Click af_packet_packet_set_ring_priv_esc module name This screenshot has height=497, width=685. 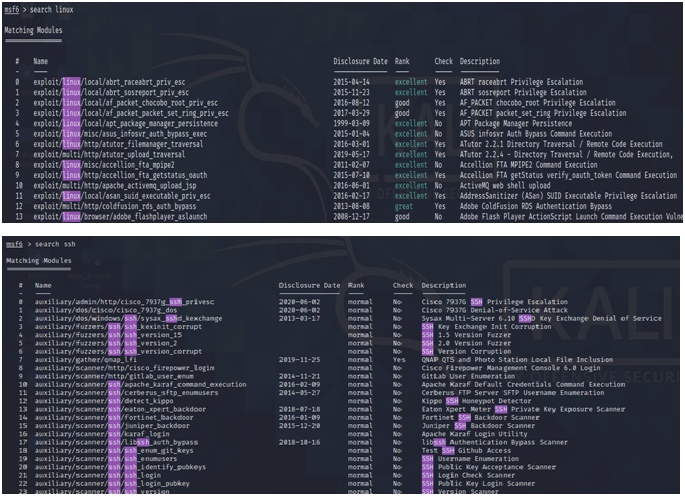(131, 113)
